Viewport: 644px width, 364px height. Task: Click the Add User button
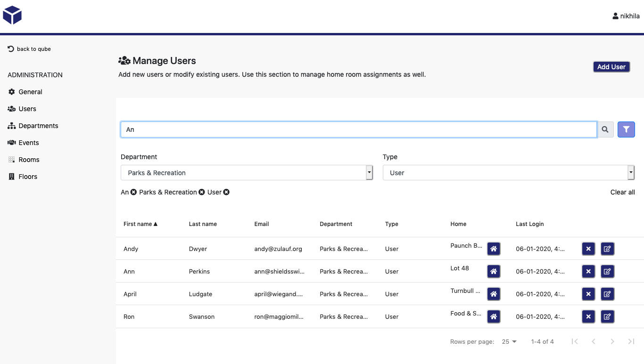click(611, 66)
